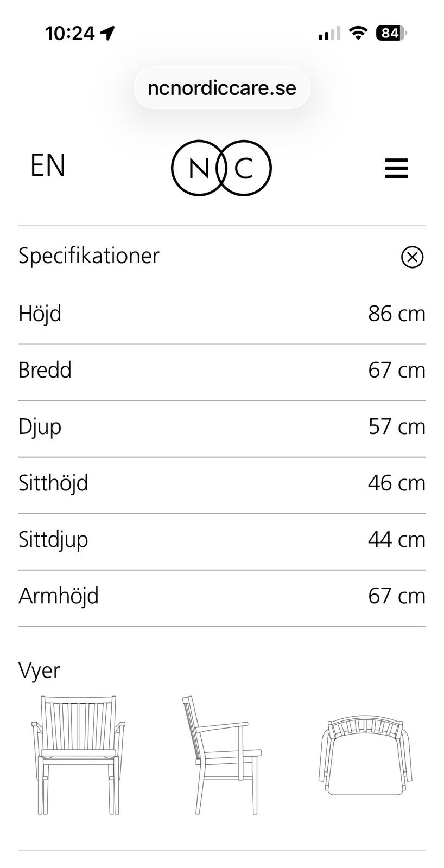Image resolution: width=444 pixels, height=868 pixels.
Task: Collapse the Specifikationer section
Action: tap(412, 257)
